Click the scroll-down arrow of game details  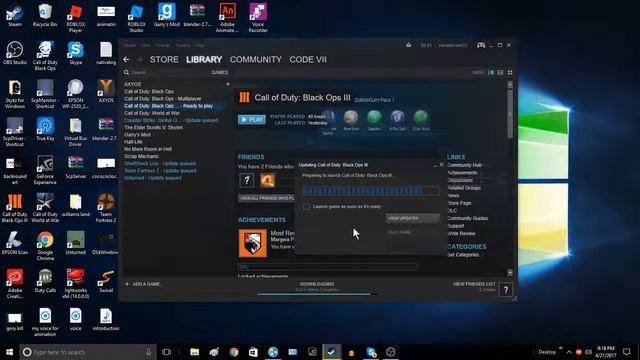pyautogui.click(x=510, y=272)
